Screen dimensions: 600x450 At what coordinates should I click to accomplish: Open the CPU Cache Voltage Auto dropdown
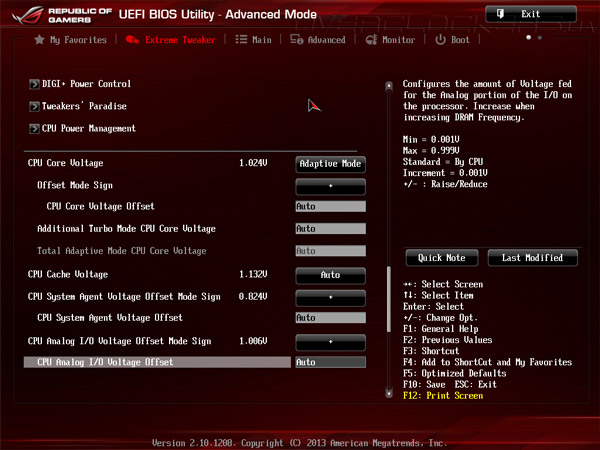(x=330, y=276)
